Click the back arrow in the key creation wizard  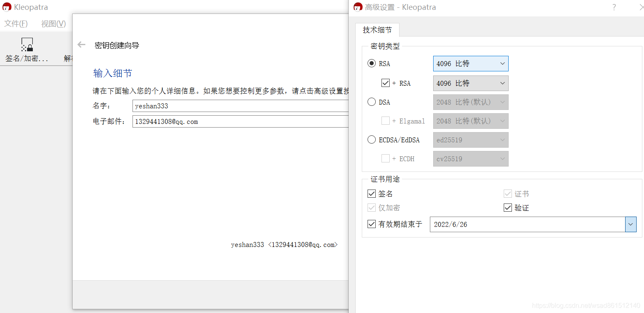[82, 45]
